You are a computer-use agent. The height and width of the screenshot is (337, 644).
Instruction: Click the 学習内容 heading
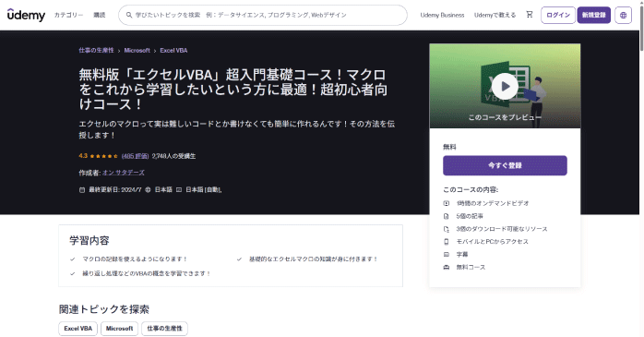[x=89, y=241]
